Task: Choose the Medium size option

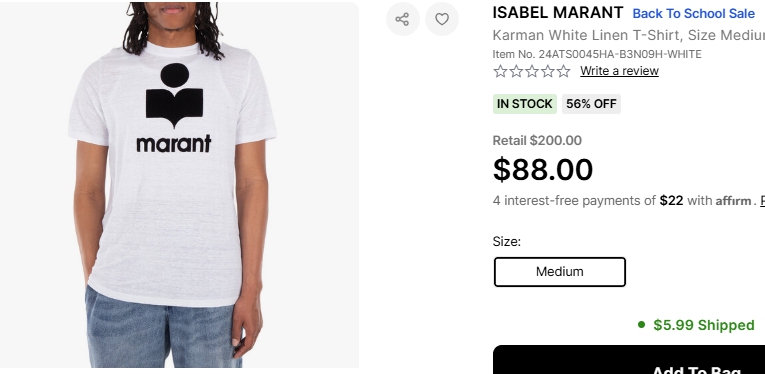Action: pyautogui.click(x=560, y=272)
